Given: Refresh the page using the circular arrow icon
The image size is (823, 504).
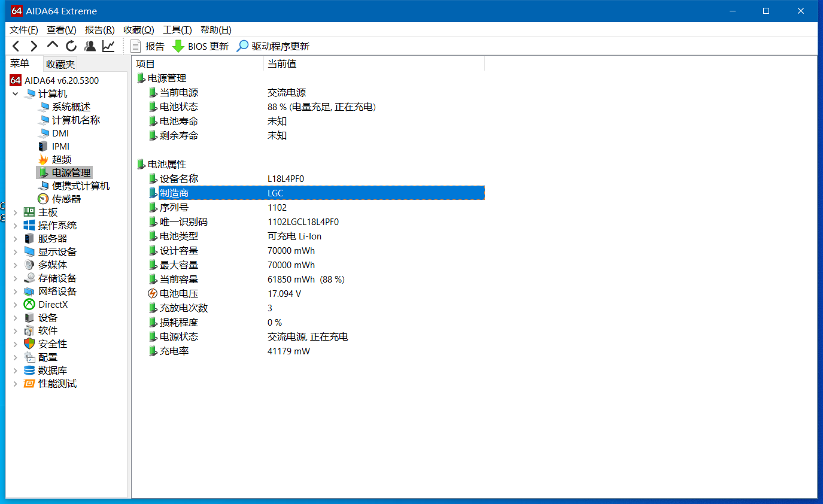Looking at the screenshot, I should point(71,46).
